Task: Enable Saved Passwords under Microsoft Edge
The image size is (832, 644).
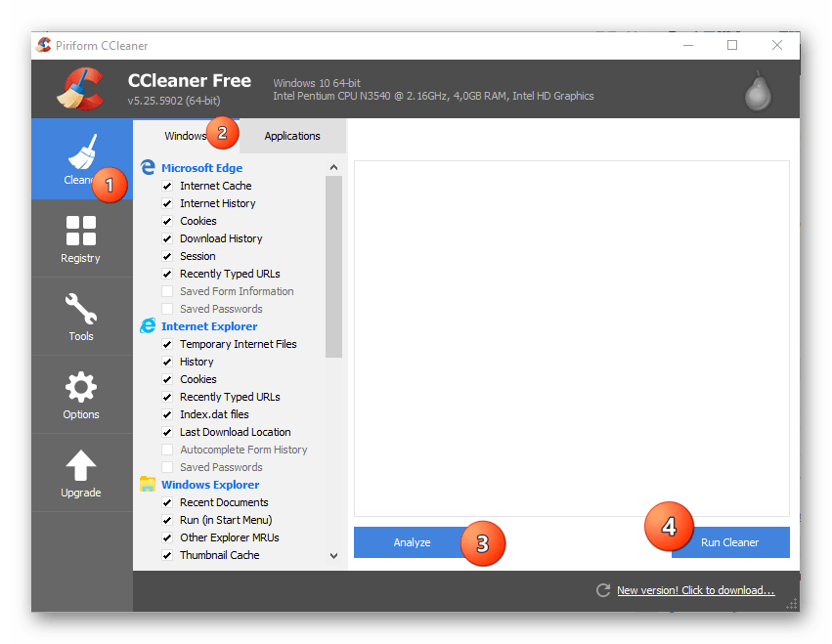Action: (167, 309)
